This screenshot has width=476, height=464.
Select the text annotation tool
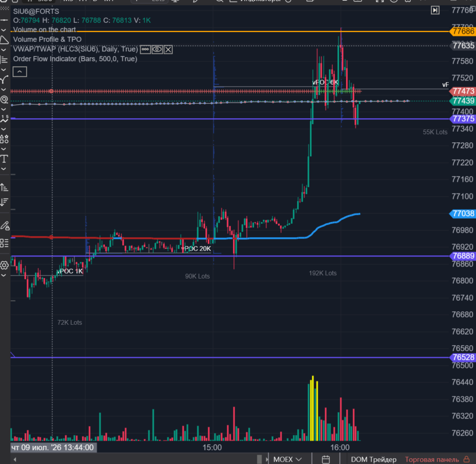[x=4, y=159]
